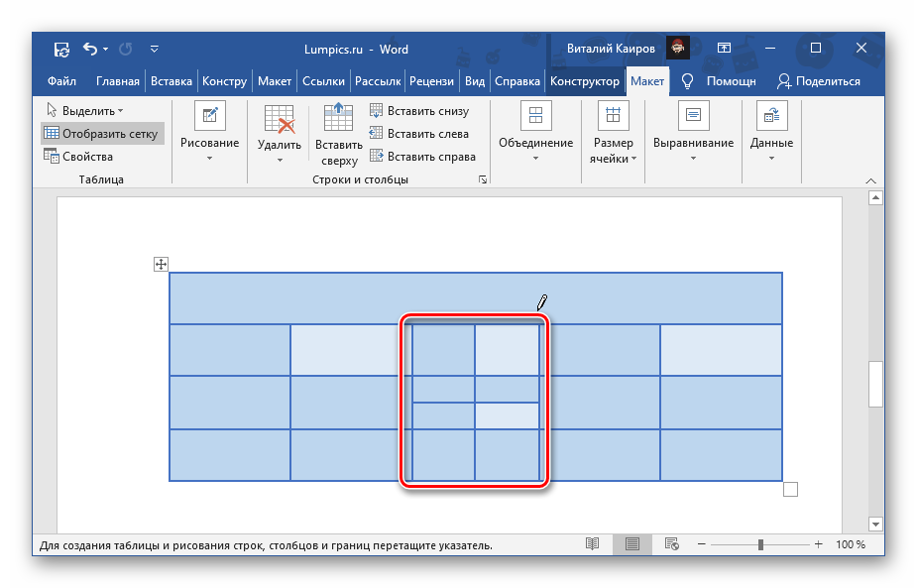Click the Поделиться share button
Viewport: 917px width, 588px height.
click(x=818, y=81)
